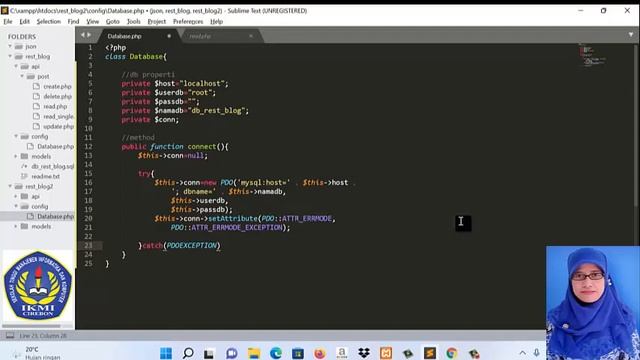640x360 pixels.
Task: Open the tab list dropdown arrow
Action: point(631,35)
